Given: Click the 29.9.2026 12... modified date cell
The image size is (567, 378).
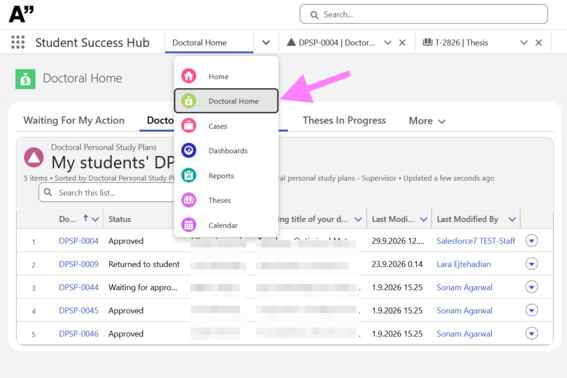Looking at the screenshot, I should pos(398,241).
